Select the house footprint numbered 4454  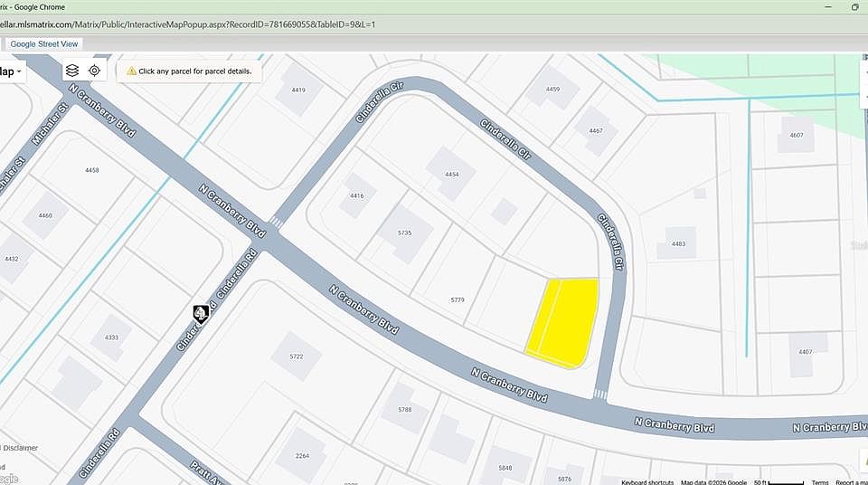(451, 174)
